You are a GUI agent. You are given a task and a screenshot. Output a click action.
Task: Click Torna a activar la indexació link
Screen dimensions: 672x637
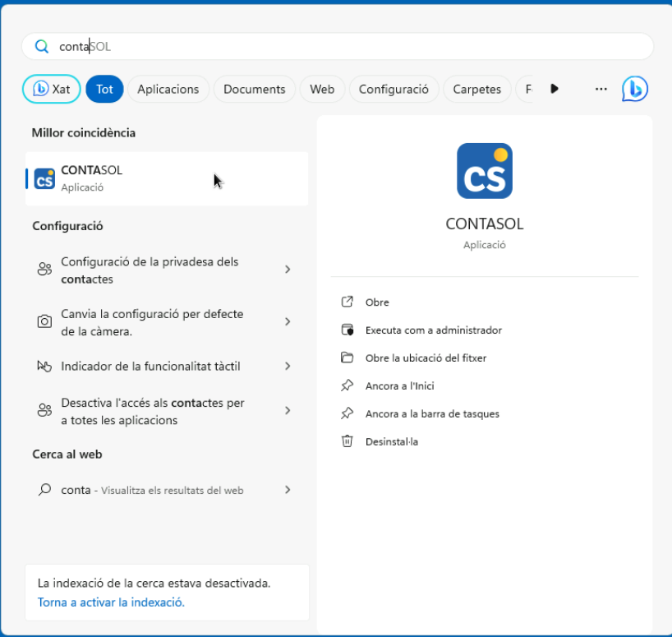[x=111, y=602]
